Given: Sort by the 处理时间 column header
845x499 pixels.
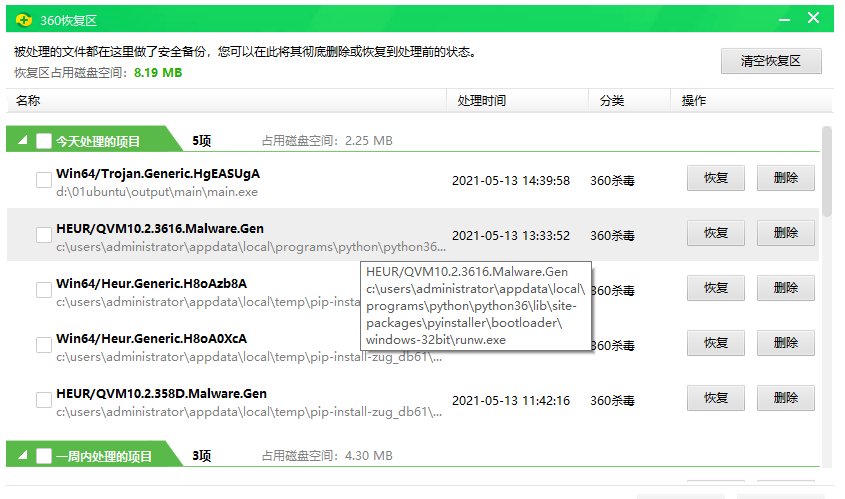Looking at the screenshot, I should click(481, 101).
